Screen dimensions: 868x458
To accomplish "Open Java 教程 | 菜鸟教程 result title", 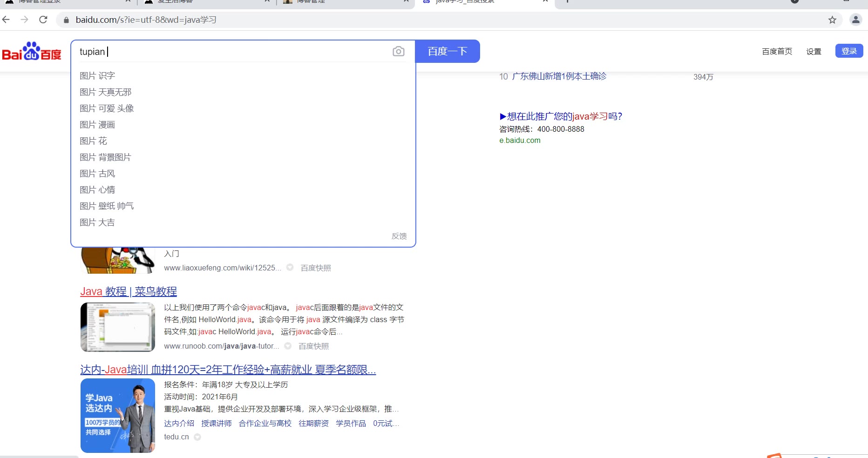I will coord(129,291).
